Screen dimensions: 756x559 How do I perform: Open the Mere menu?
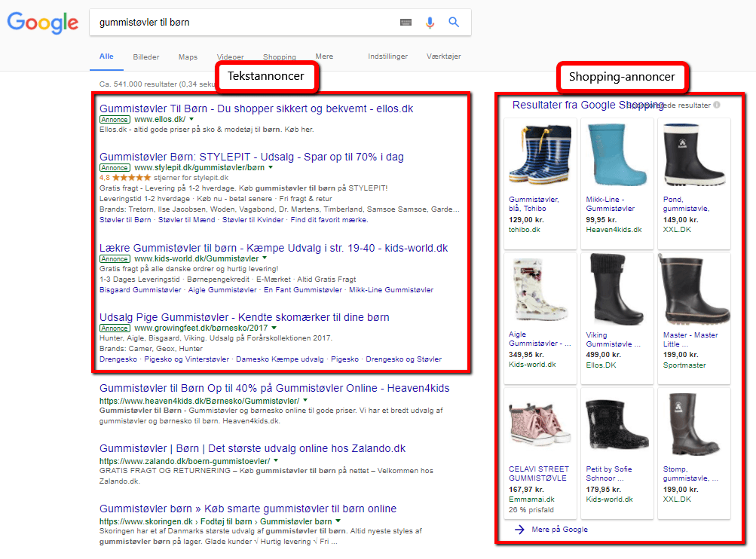pos(324,57)
